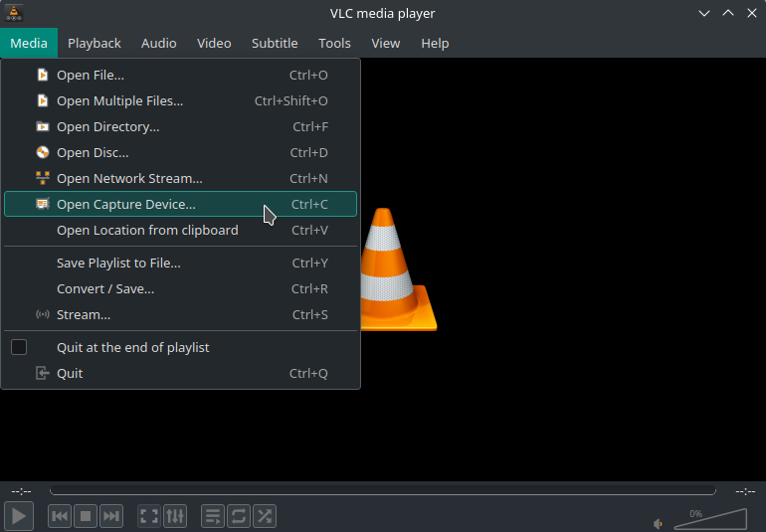Image resolution: width=766 pixels, height=532 pixels.
Task: Select Open Disc... in the menu
Action: tap(181, 152)
